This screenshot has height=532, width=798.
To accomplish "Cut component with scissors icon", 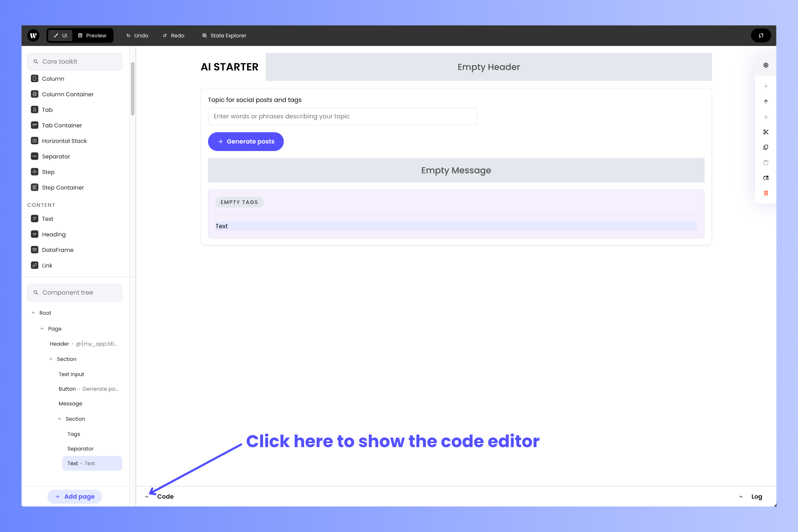I will click(x=766, y=132).
